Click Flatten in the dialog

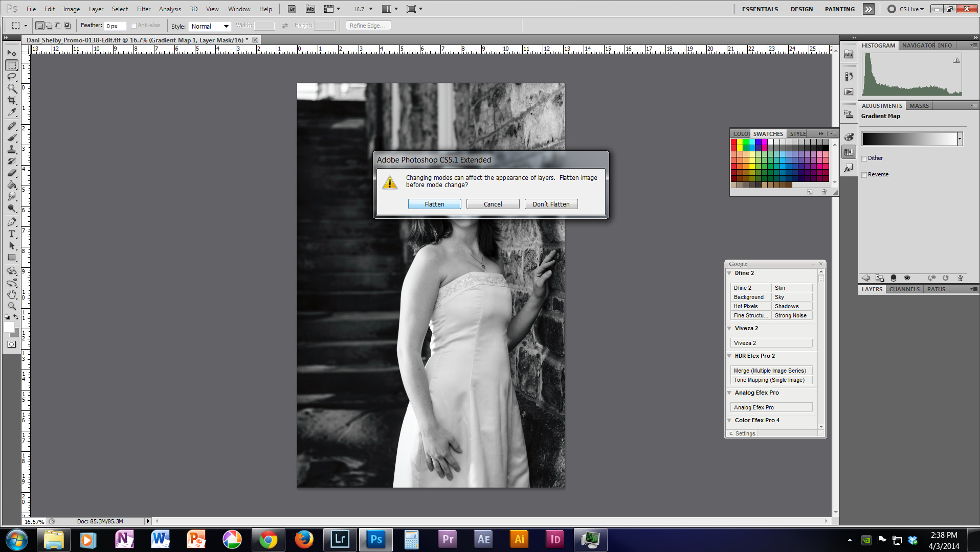pyautogui.click(x=434, y=204)
